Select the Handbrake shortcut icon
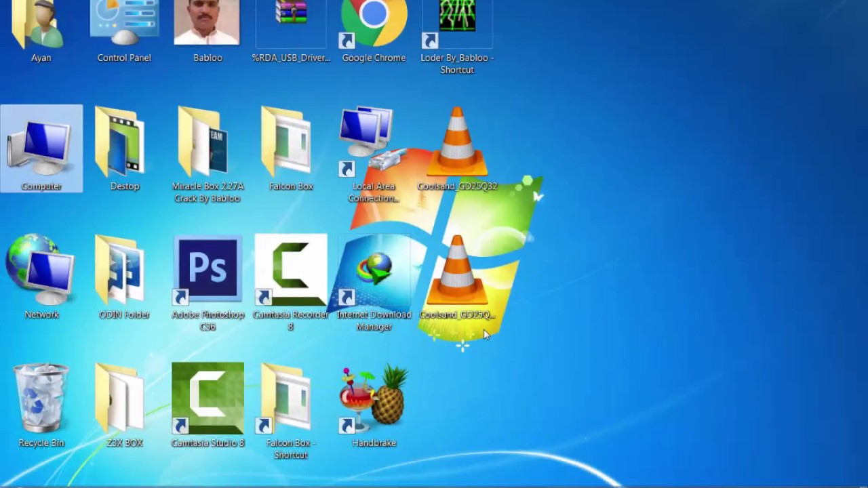Screen dimensions: 868x488 coord(374,399)
